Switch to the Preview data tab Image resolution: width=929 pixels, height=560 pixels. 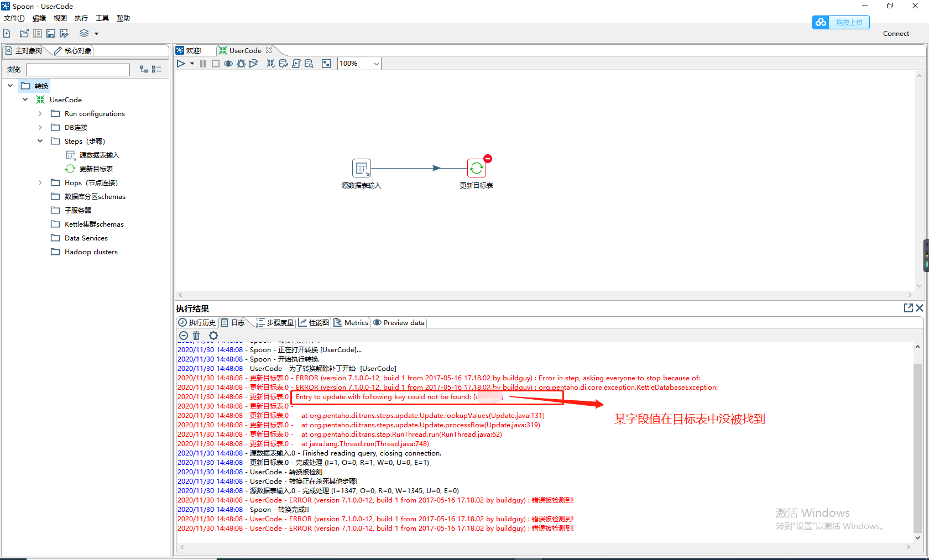tap(399, 323)
